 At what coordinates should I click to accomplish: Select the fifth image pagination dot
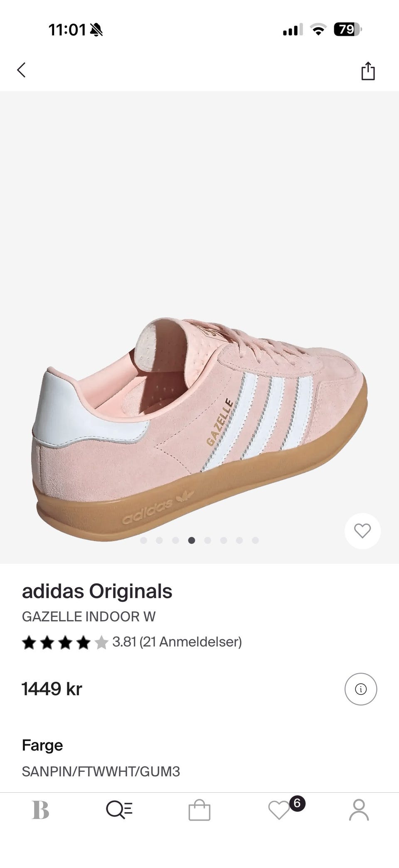(208, 541)
